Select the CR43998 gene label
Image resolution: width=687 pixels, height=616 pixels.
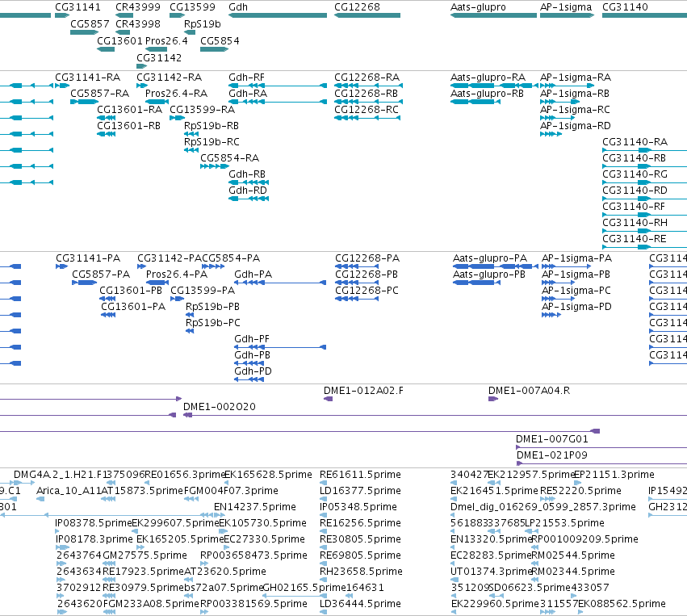tap(138, 24)
